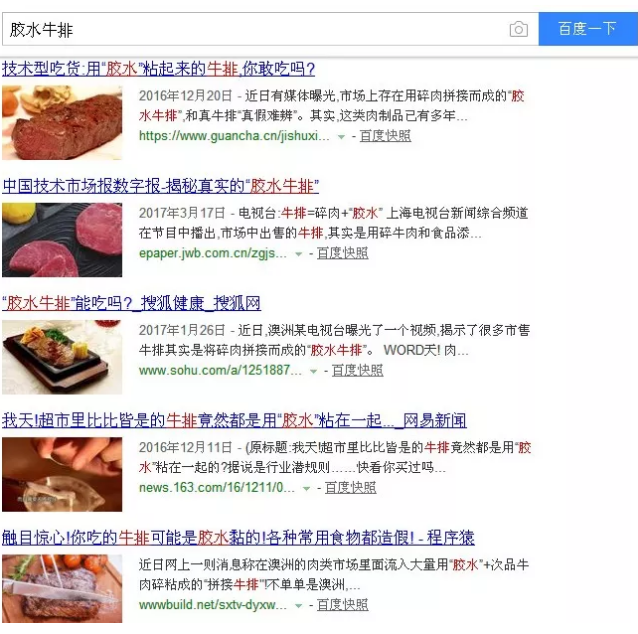Screen dimensions: 638x634
Task: Click the raw meat rounds thumbnail
Action: [x=62, y=240]
